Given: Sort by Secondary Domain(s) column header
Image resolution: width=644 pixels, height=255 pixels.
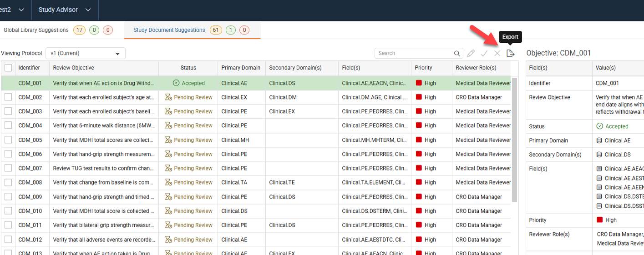Looking at the screenshot, I should point(295,68).
